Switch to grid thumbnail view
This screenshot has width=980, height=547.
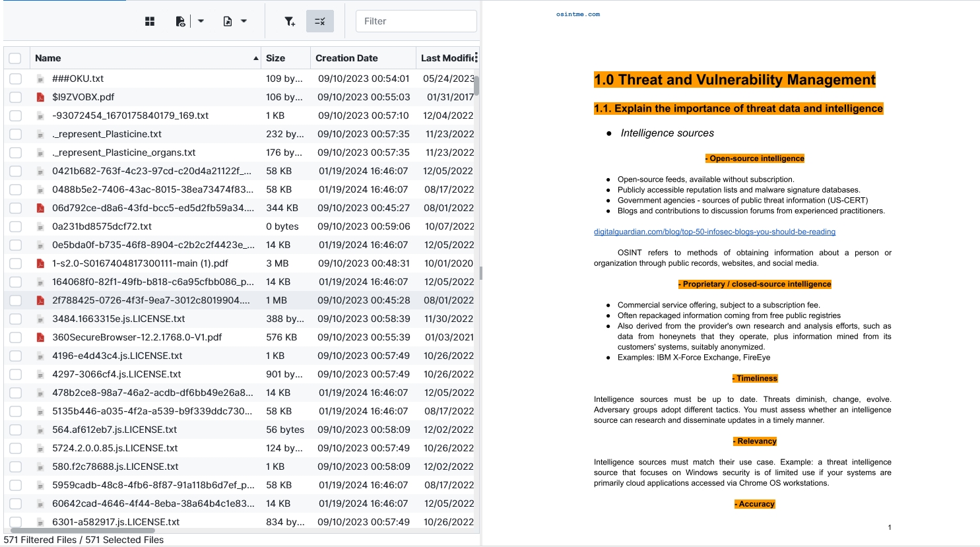point(150,21)
